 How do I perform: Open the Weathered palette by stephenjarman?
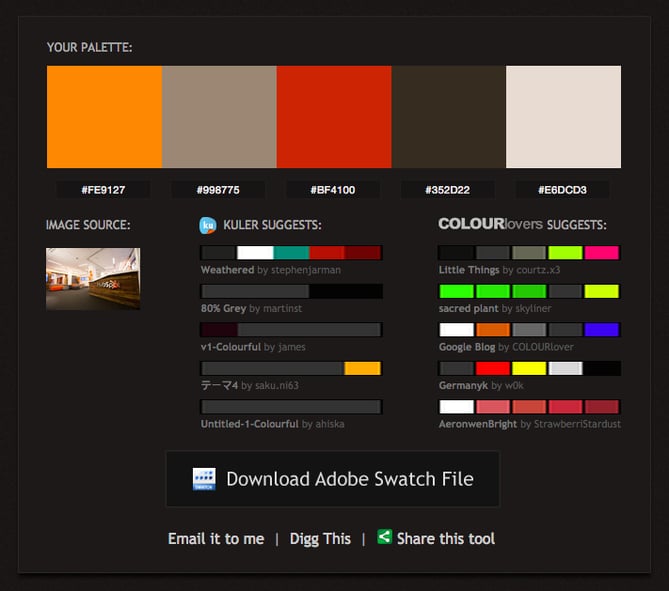(227, 270)
